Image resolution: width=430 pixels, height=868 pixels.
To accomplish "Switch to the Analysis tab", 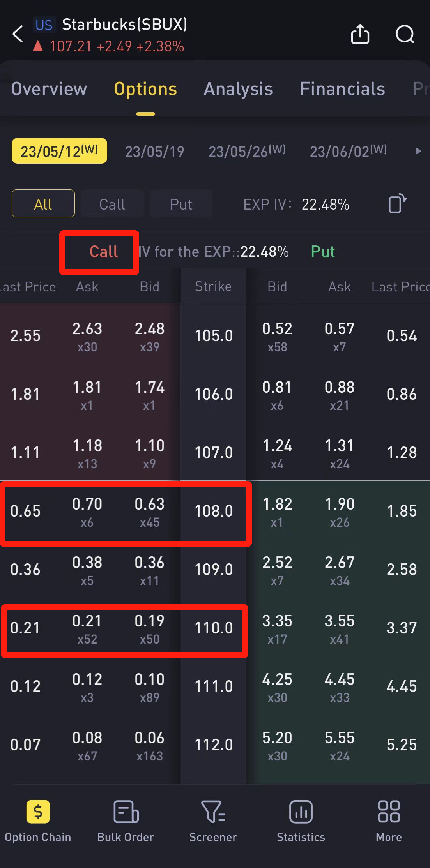I will click(x=238, y=89).
